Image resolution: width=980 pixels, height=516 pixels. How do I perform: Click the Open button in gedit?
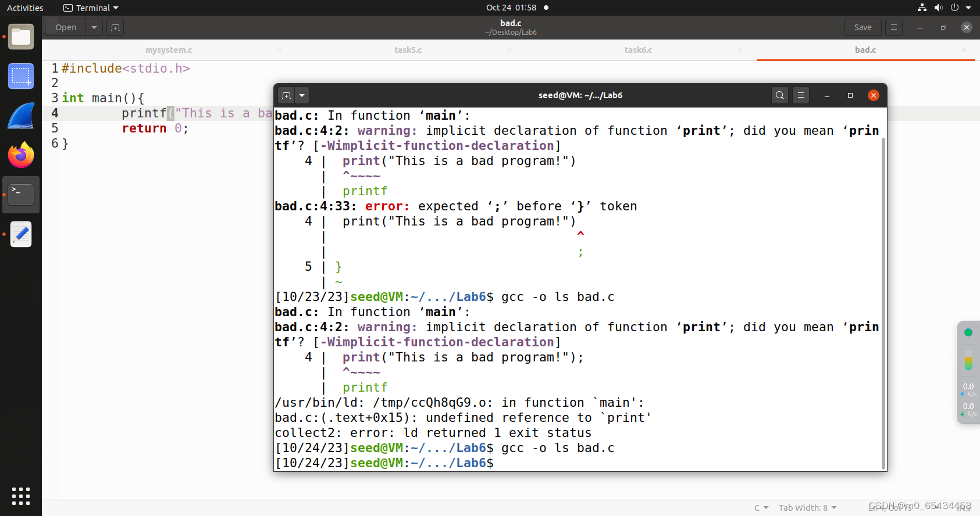(66, 27)
